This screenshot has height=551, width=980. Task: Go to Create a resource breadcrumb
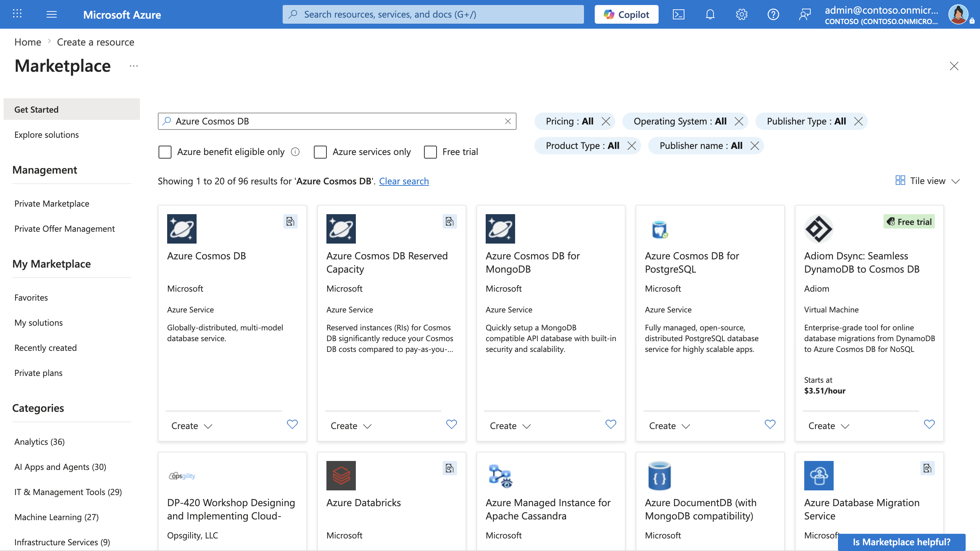tap(95, 42)
